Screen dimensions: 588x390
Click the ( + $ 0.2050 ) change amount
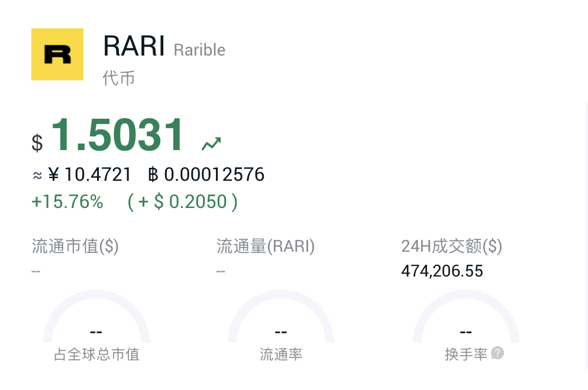(184, 201)
